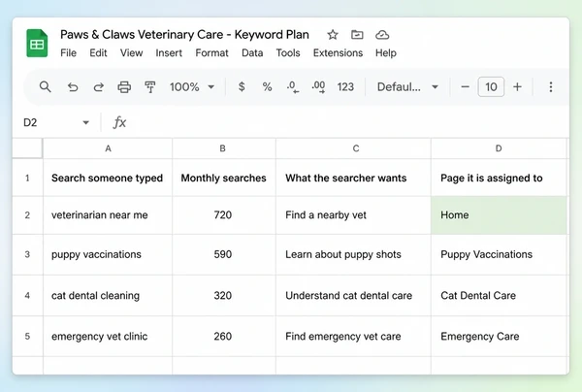Open the Format menu
Viewport: 582px width, 392px height.
(x=211, y=53)
